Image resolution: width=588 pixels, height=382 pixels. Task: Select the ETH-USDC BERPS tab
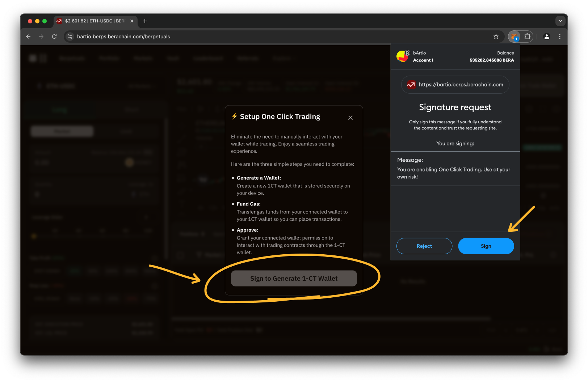point(96,21)
